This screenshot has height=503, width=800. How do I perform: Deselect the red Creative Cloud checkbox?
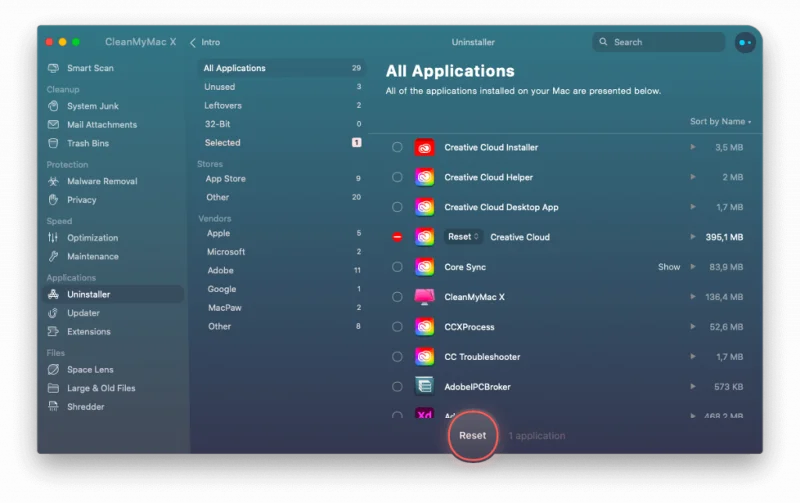click(397, 237)
